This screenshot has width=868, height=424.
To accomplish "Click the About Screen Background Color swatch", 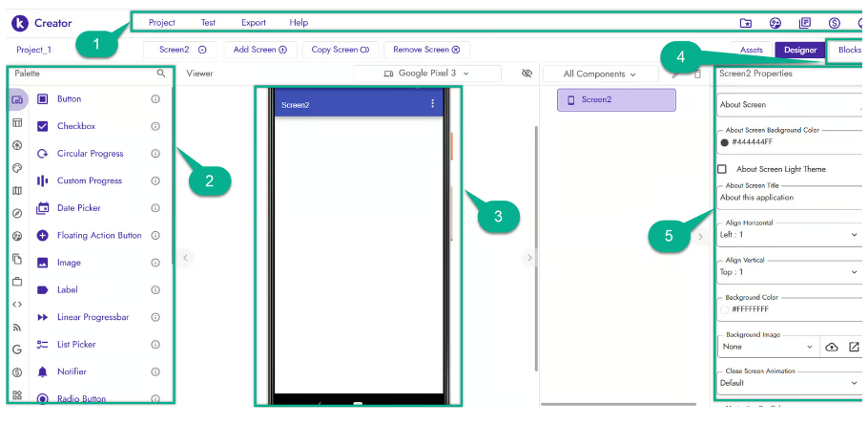I will tap(725, 142).
